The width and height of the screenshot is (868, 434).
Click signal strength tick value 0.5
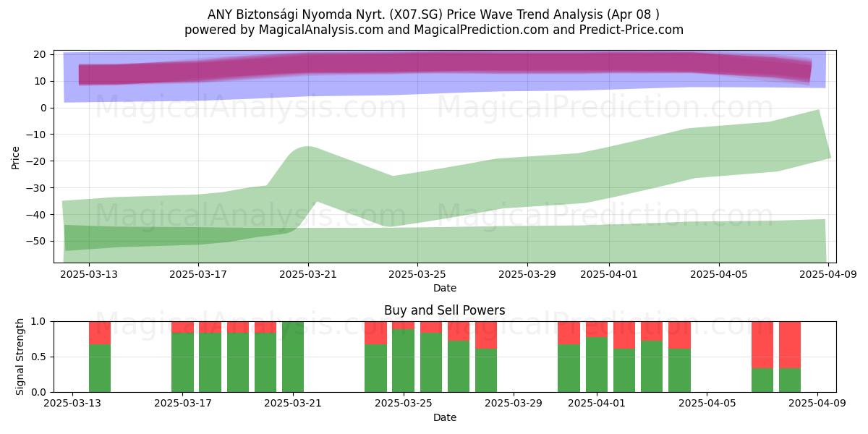39,357
